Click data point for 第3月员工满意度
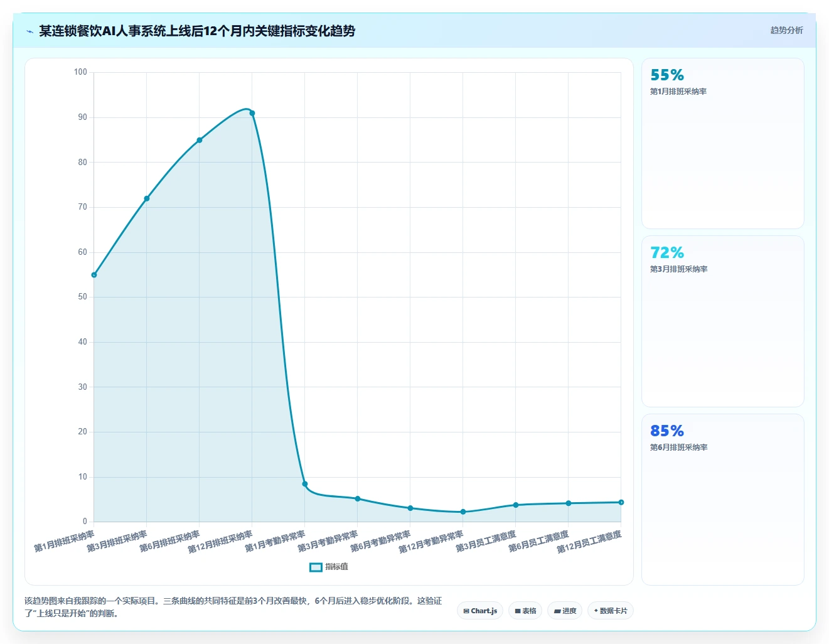Image resolution: width=829 pixels, height=644 pixels. point(516,505)
